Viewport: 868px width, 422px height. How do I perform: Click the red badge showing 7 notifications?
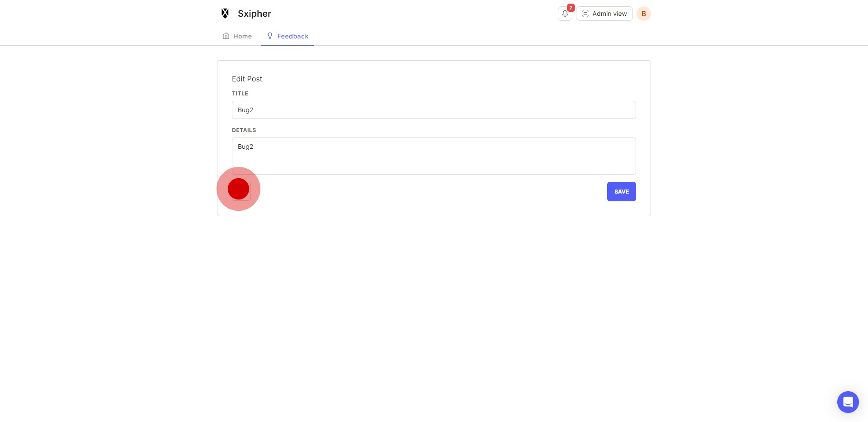tap(571, 8)
